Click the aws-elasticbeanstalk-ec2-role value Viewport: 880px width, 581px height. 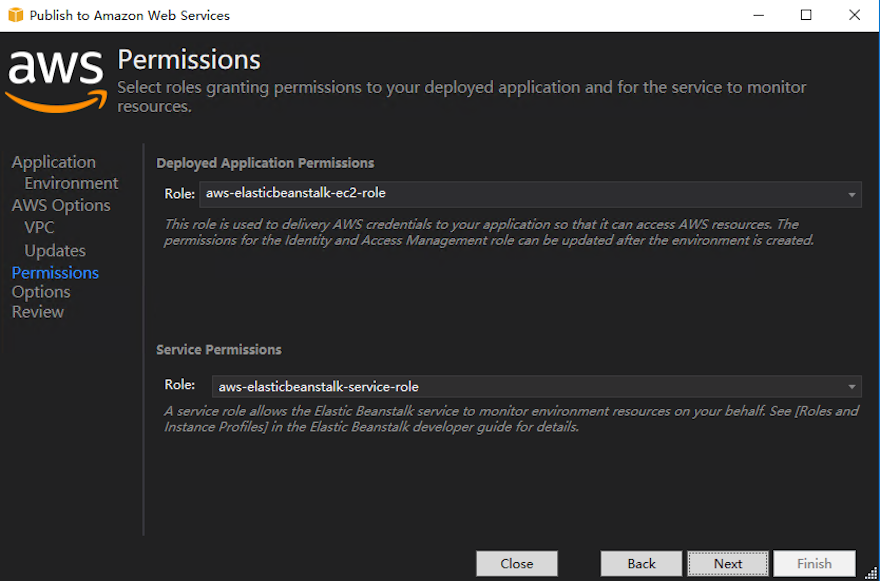pos(296,194)
